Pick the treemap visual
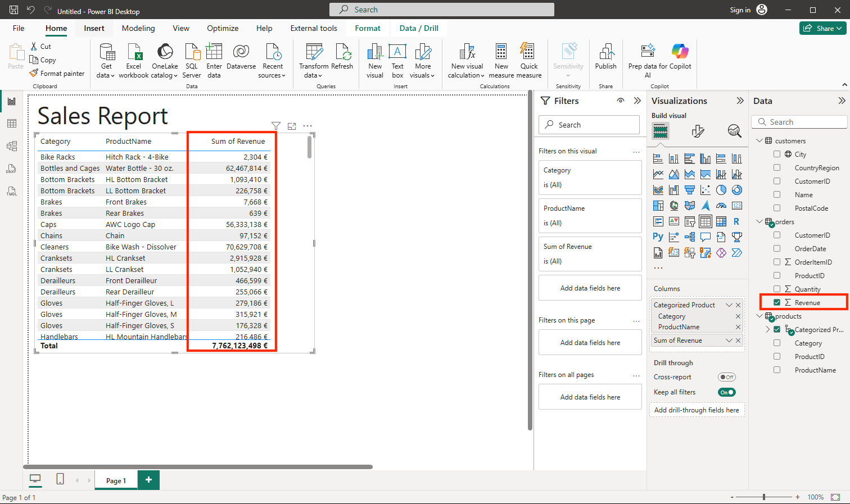Viewport: 850px width, 504px height. pyautogui.click(x=658, y=206)
